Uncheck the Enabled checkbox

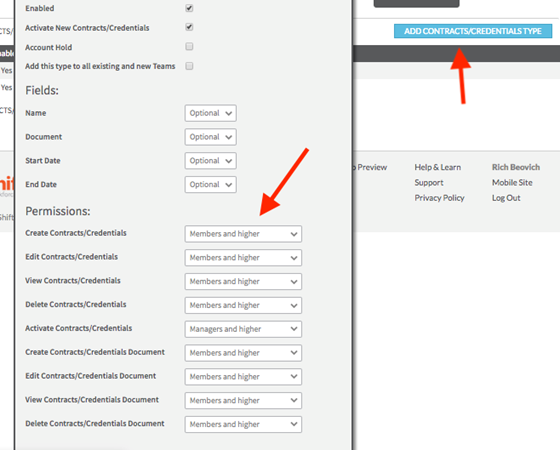tap(189, 8)
